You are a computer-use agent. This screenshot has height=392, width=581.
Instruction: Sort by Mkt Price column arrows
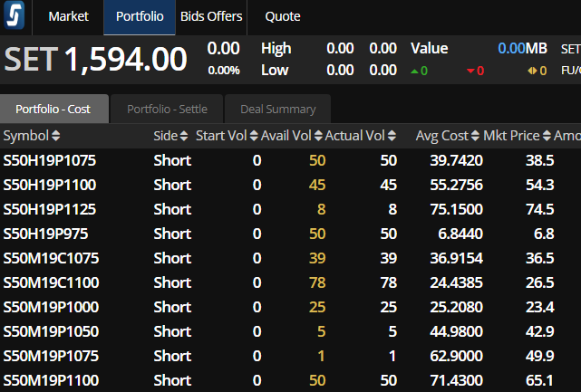pos(547,136)
